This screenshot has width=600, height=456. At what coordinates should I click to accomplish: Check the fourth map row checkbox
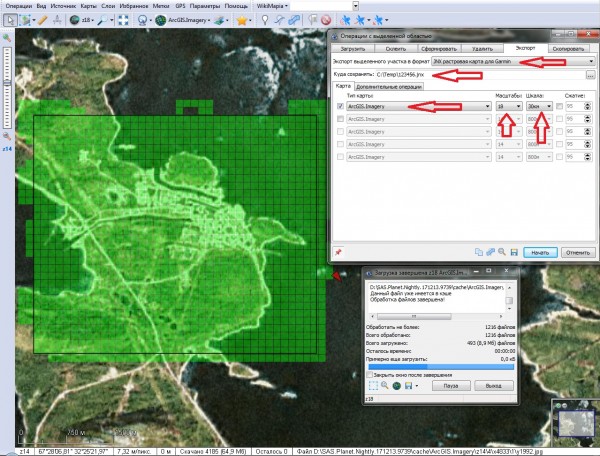340,144
